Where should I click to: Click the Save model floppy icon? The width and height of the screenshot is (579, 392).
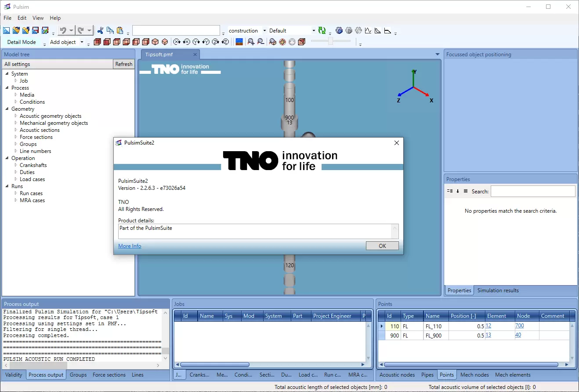(x=35, y=30)
